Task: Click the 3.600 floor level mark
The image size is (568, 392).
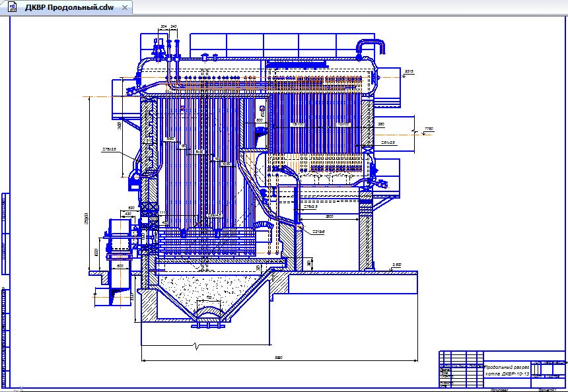Action: coord(398,265)
